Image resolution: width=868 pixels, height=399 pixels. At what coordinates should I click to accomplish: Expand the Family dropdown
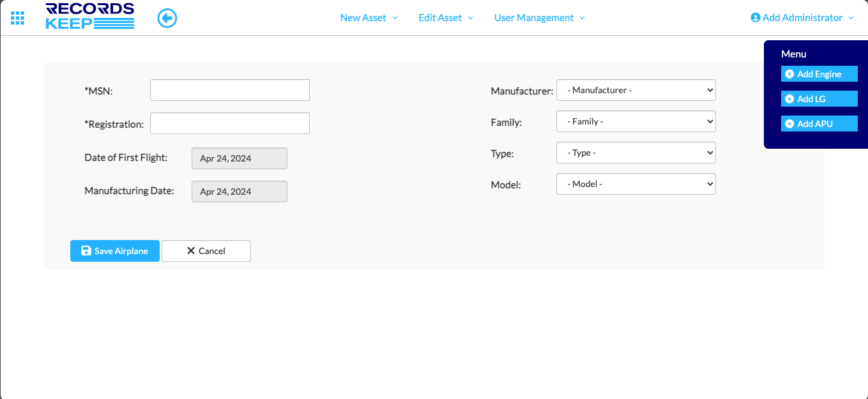636,121
